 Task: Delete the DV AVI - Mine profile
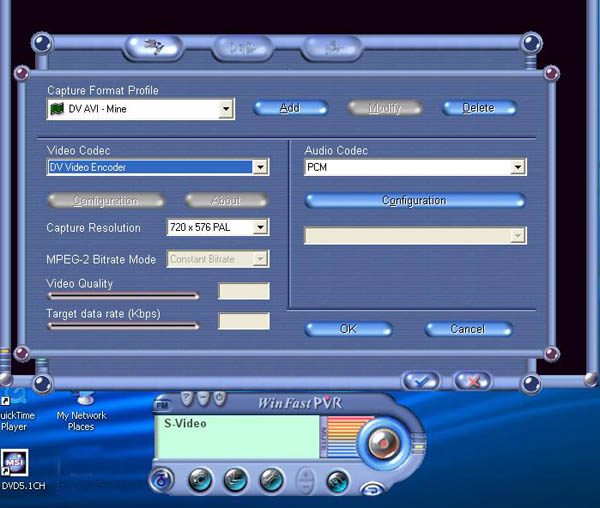click(x=479, y=108)
